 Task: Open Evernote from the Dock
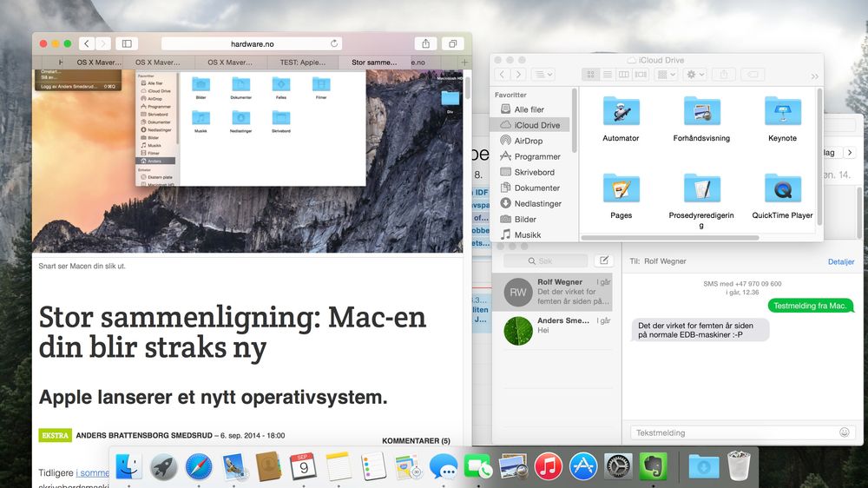(654, 466)
